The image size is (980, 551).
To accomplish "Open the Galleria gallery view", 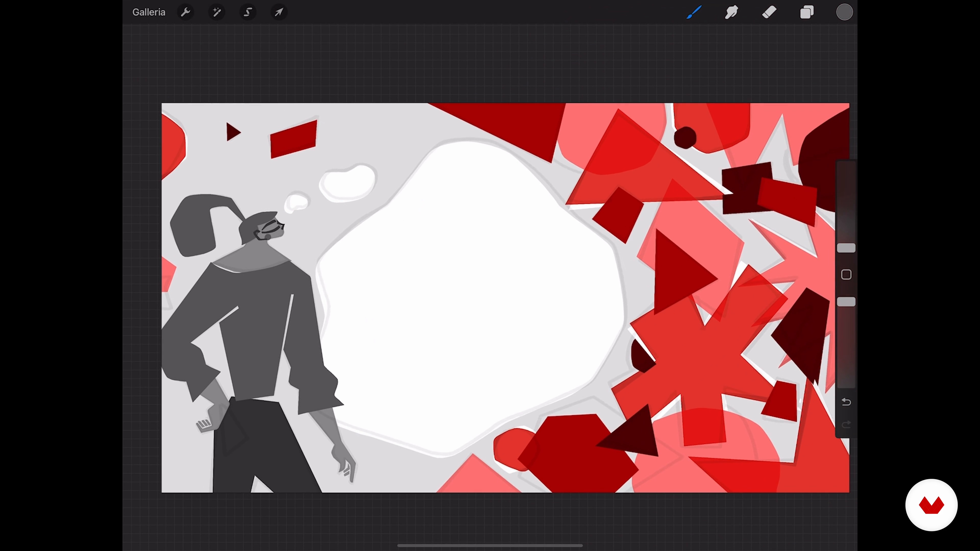I will tap(149, 12).
